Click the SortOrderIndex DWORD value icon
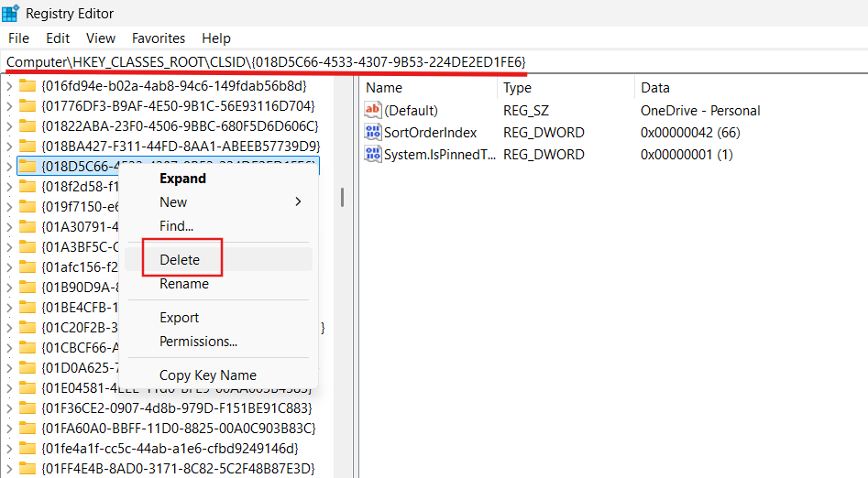 tap(372, 132)
